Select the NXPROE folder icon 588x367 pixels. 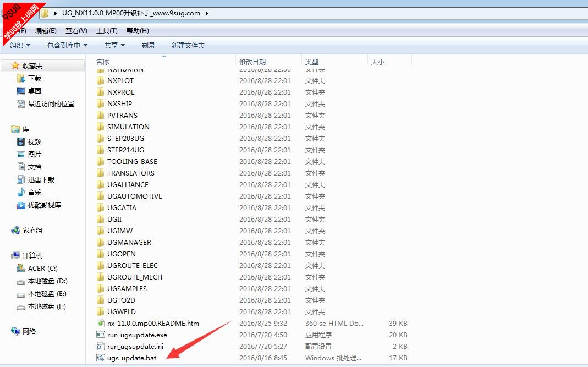coord(101,92)
